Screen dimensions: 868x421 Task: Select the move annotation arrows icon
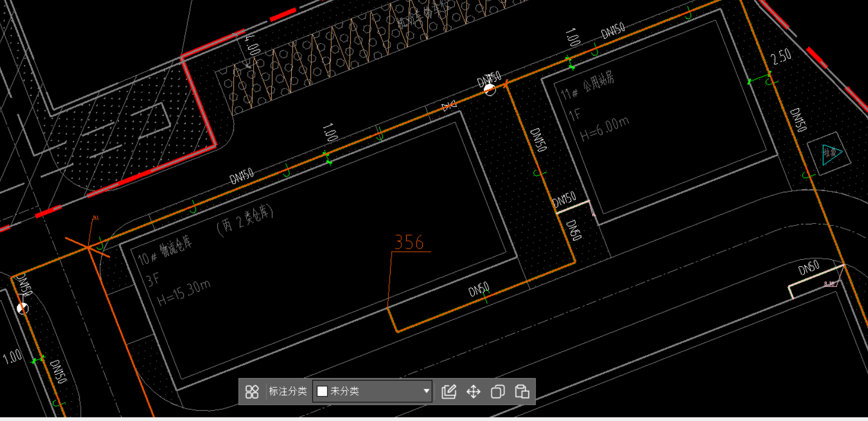[474, 392]
